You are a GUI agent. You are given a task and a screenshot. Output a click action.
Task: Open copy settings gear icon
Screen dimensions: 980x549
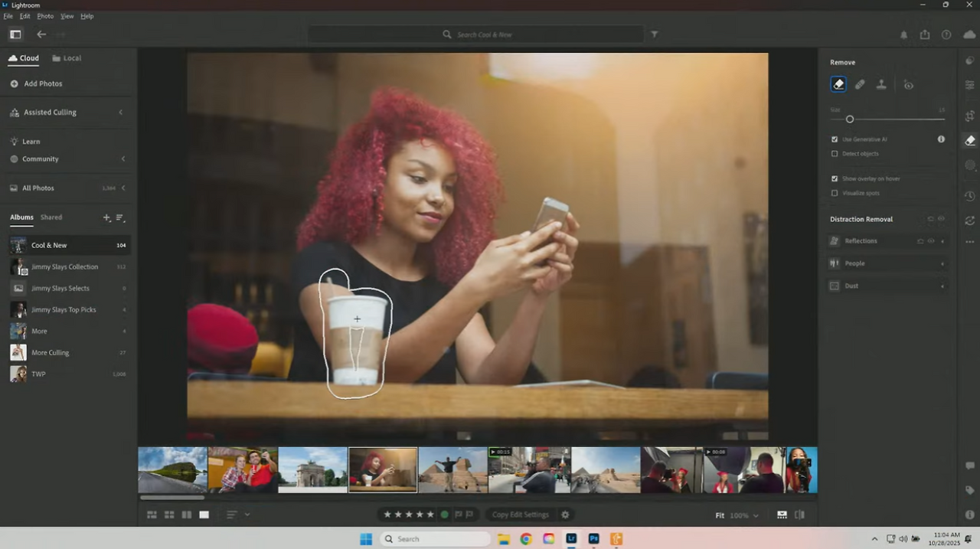(x=566, y=515)
